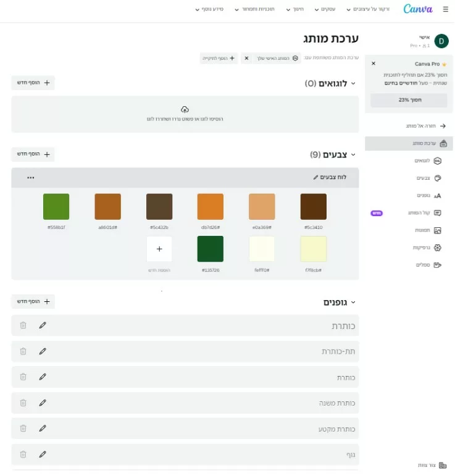
Task: Click the 'אישי' account name
Action: 424,37
